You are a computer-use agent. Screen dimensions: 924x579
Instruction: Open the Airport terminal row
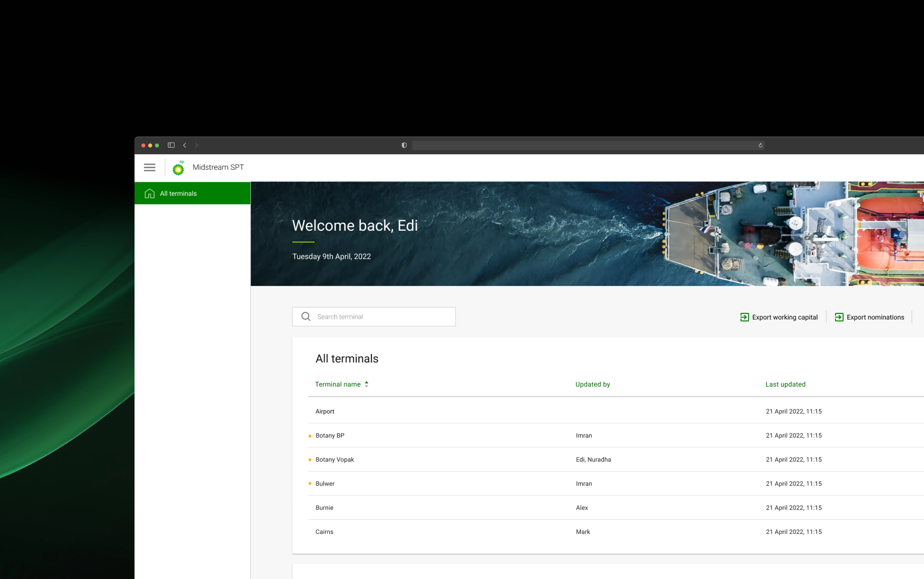325,411
